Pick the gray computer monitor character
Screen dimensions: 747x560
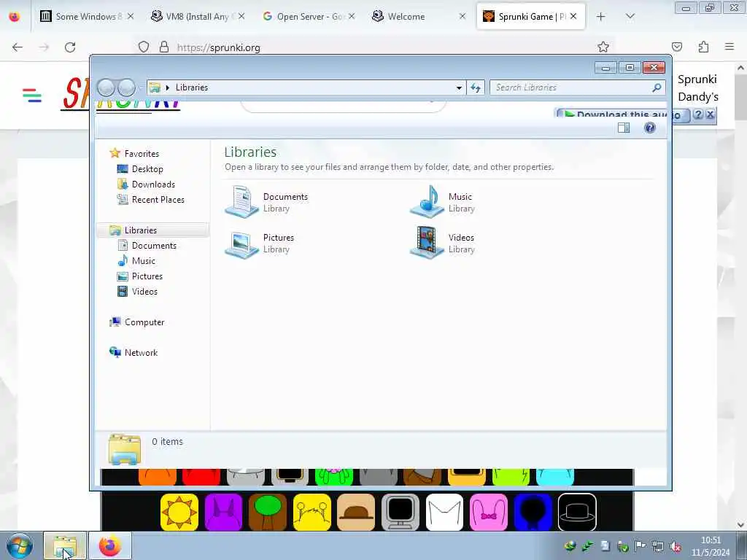coord(400,513)
